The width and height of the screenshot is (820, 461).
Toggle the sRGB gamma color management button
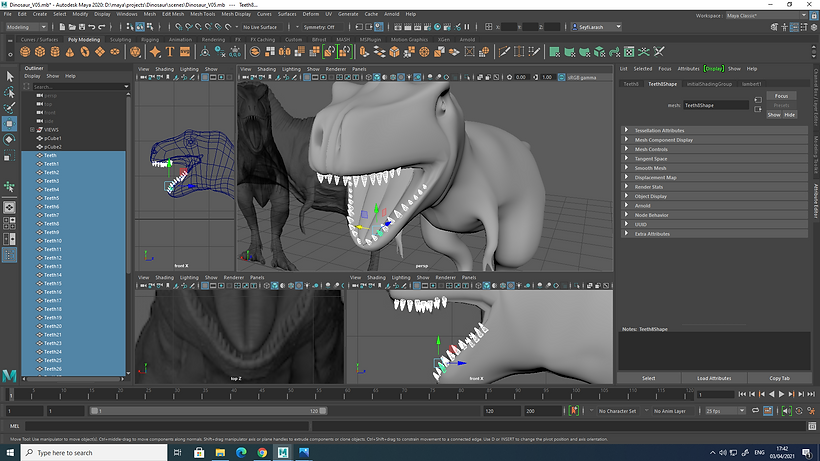561,77
